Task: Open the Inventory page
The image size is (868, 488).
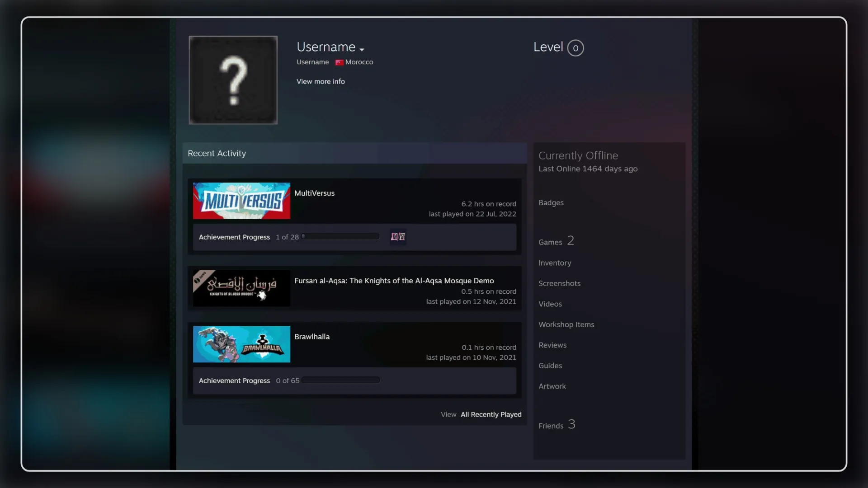Action: (555, 263)
